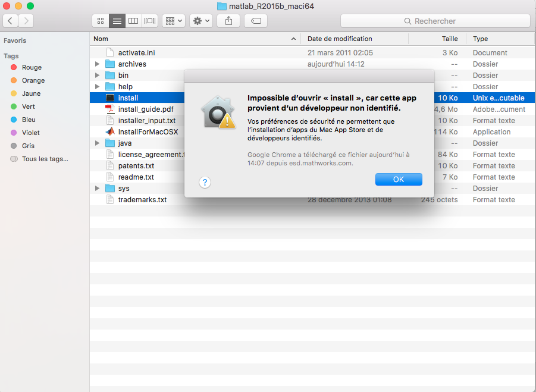Expand the sys folder

pos(98,189)
